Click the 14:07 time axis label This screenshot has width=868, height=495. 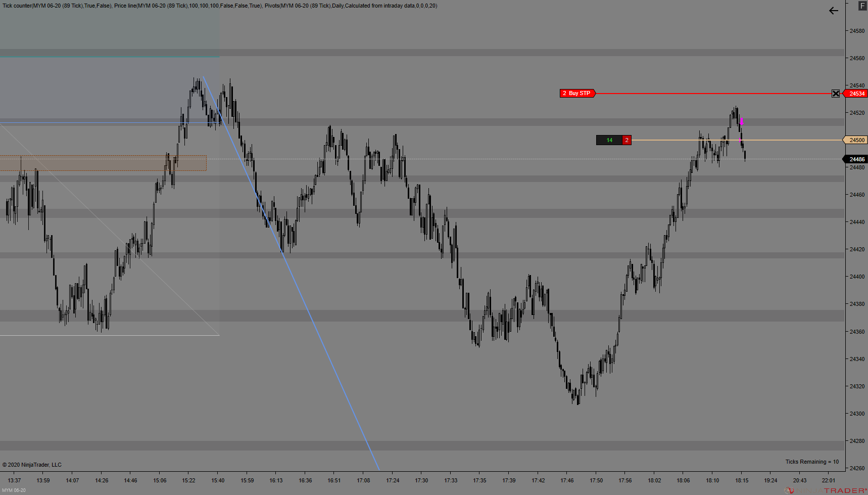[72, 480]
